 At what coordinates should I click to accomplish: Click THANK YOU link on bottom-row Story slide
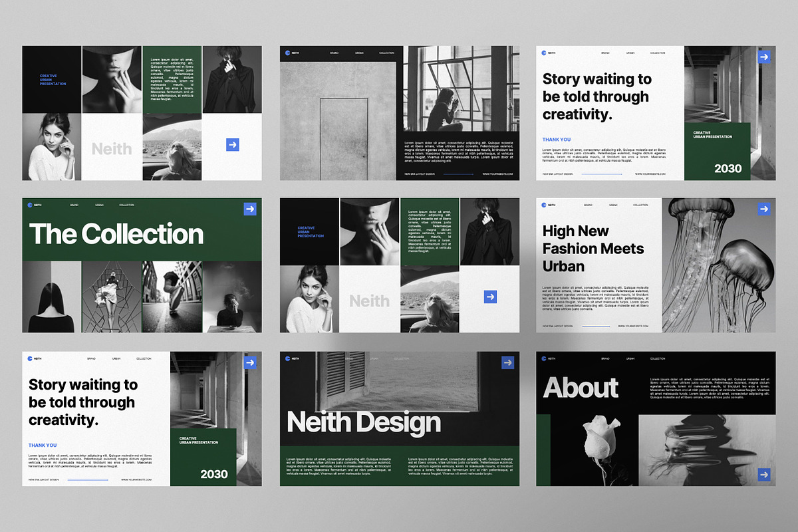(43, 446)
